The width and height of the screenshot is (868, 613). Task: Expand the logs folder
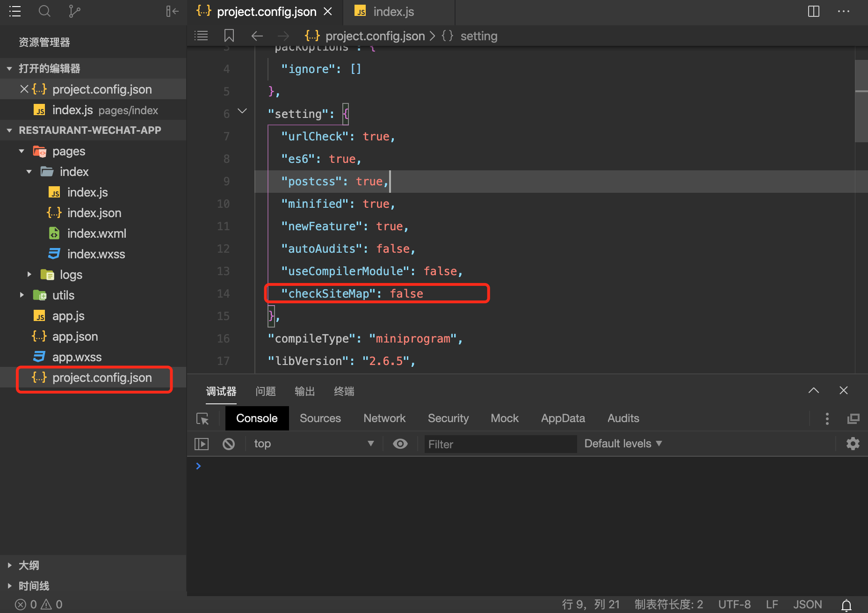[29, 275]
